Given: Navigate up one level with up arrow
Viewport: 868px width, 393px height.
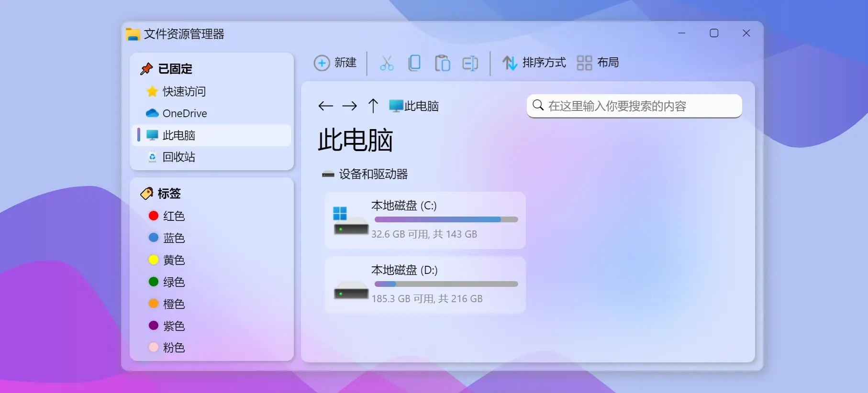Looking at the screenshot, I should (x=373, y=106).
